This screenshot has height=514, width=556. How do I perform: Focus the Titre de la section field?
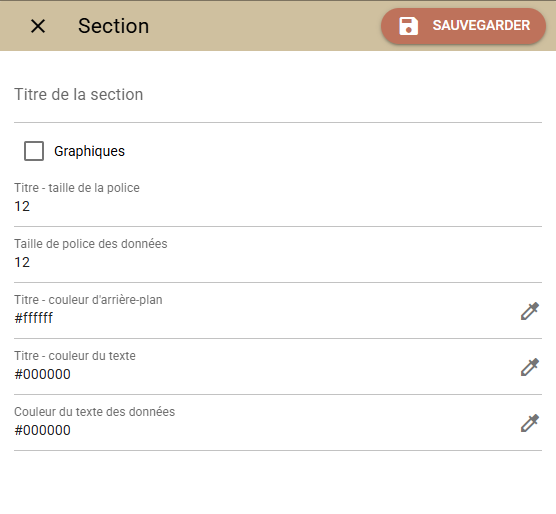[278, 95]
